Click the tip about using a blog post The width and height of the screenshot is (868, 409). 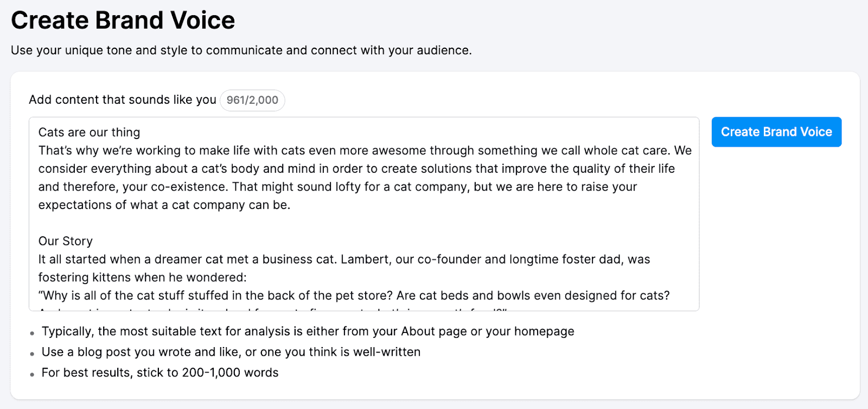pos(230,352)
